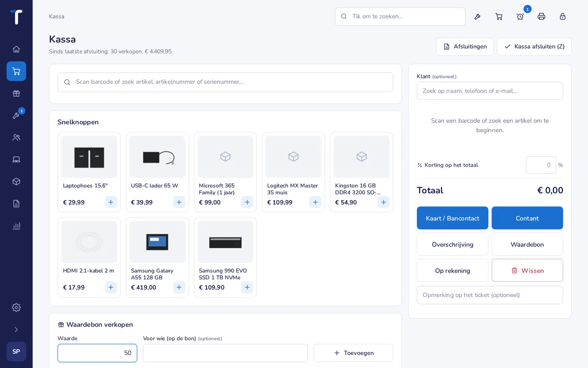Focus the Klant search field
The height and width of the screenshot is (368, 588).
[x=490, y=91]
